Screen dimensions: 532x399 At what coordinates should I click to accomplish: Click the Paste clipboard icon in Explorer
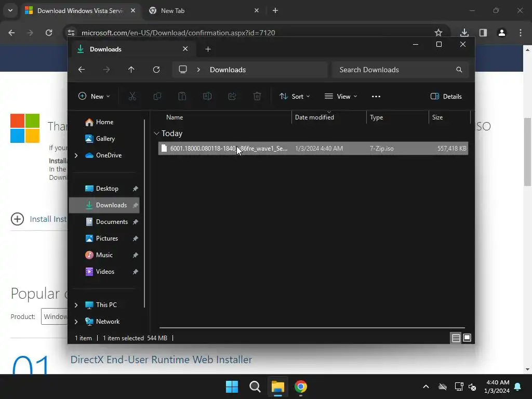[x=182, y=96]
